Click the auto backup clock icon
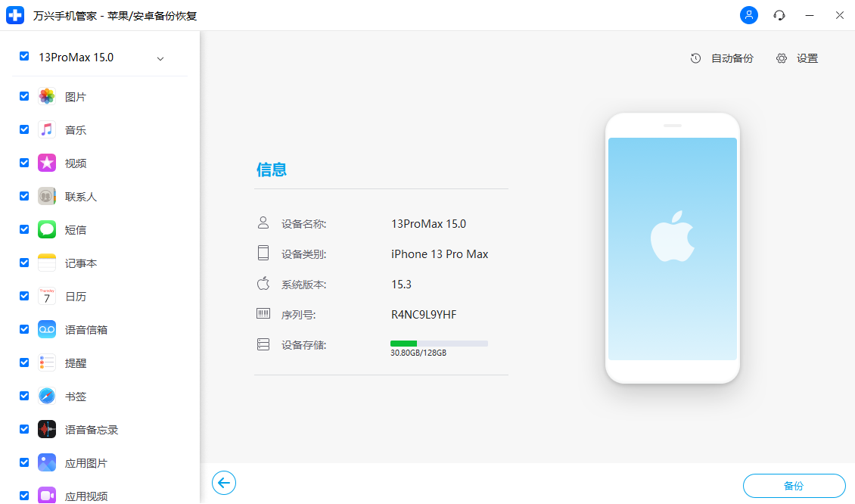Viewport: 855px width, 504px height. pos(695,58)
